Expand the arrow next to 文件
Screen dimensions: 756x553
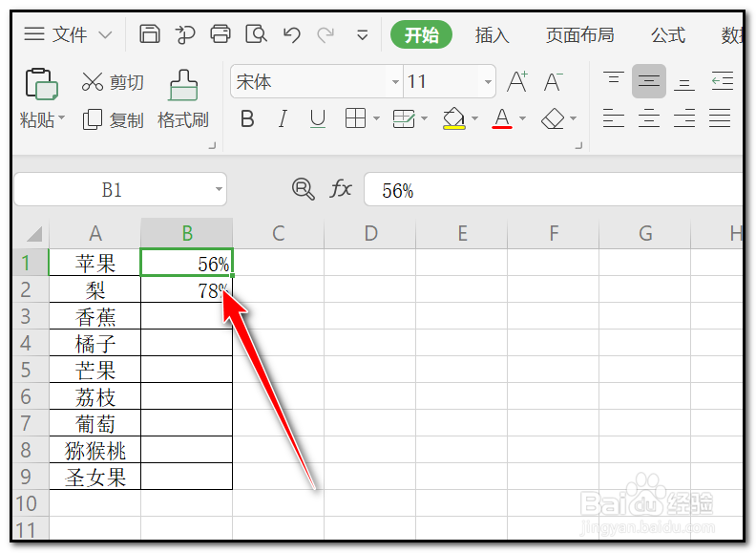[105, 34]
